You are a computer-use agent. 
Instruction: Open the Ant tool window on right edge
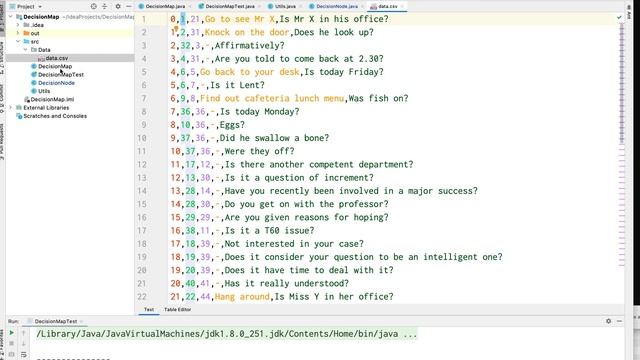point(629,11)
